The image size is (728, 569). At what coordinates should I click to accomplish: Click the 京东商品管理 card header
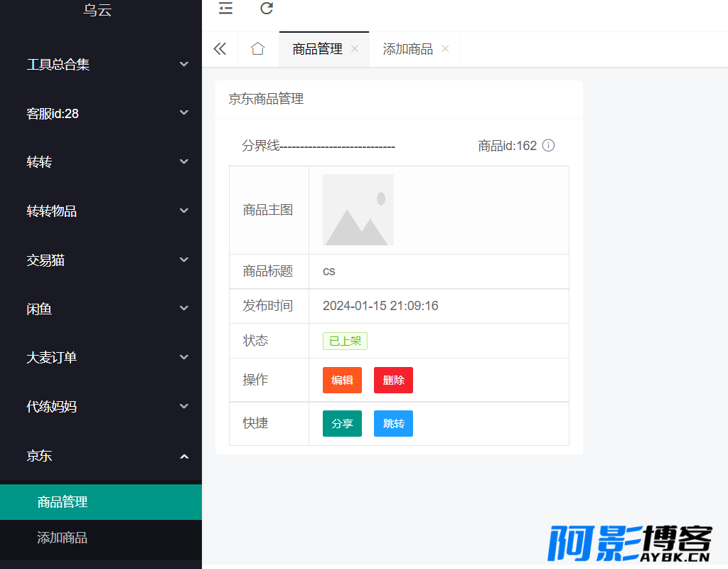coord(399,99)
